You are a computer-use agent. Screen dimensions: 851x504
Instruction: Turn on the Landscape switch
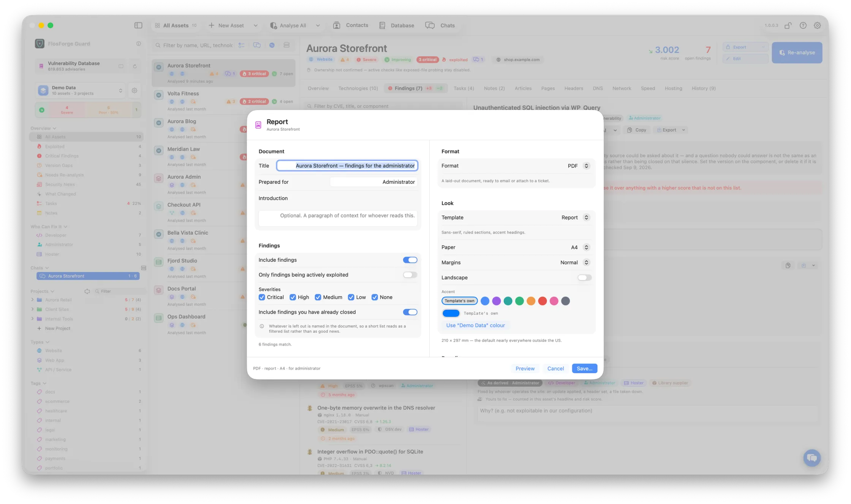[585, 277]
